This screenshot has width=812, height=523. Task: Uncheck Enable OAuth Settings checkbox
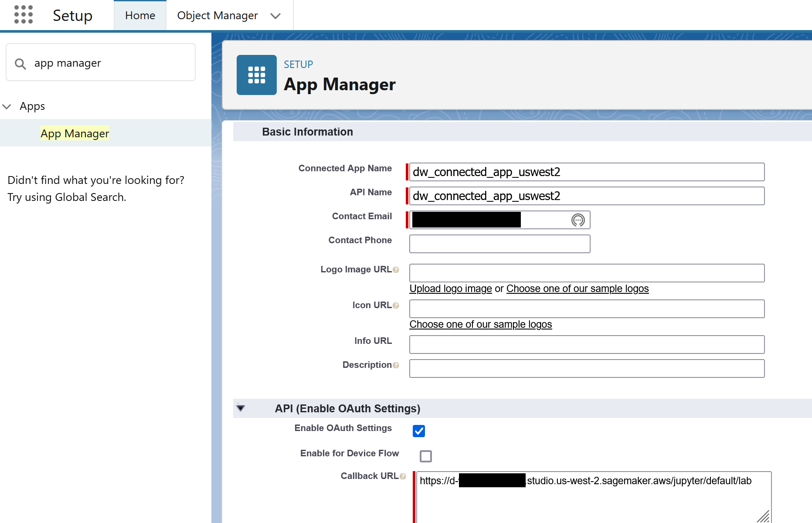419,431
